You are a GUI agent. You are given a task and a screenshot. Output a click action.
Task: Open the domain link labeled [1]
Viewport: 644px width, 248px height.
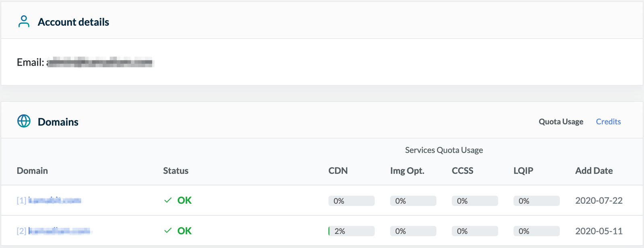(49, 200)
